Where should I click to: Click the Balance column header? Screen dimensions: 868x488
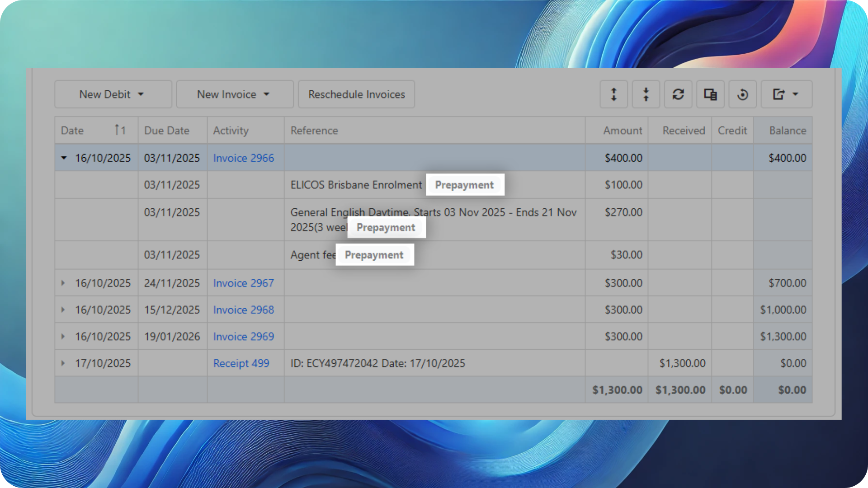coord(787,130)
